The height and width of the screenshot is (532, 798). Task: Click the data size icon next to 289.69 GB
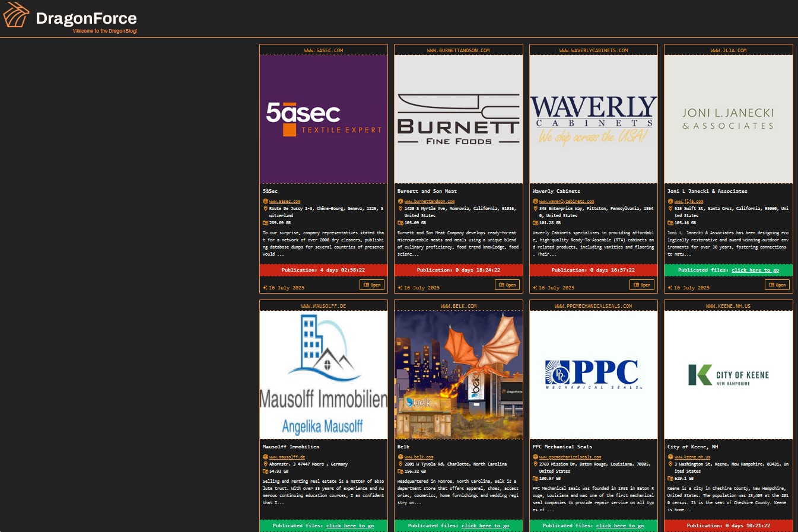pos(265,223)
